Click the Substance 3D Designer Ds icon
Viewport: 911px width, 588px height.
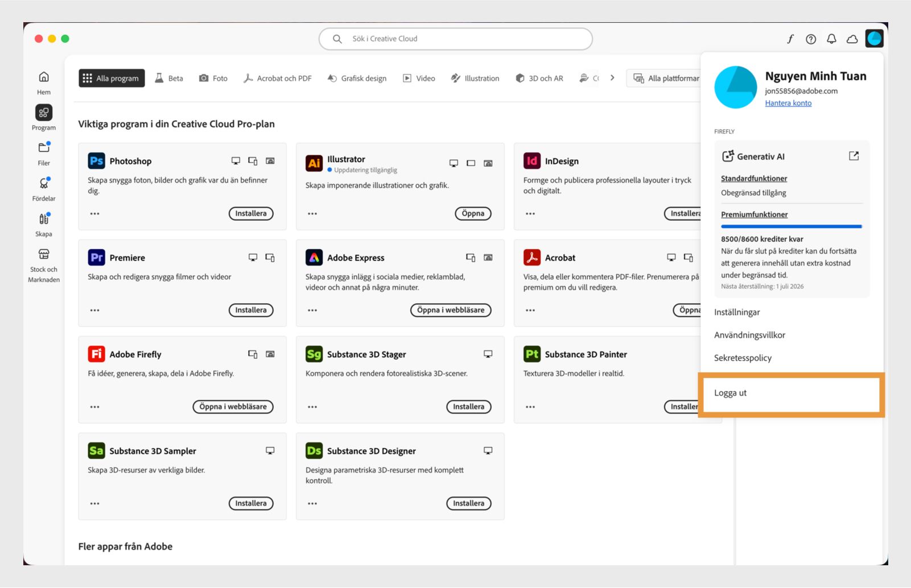click(314, 451)
